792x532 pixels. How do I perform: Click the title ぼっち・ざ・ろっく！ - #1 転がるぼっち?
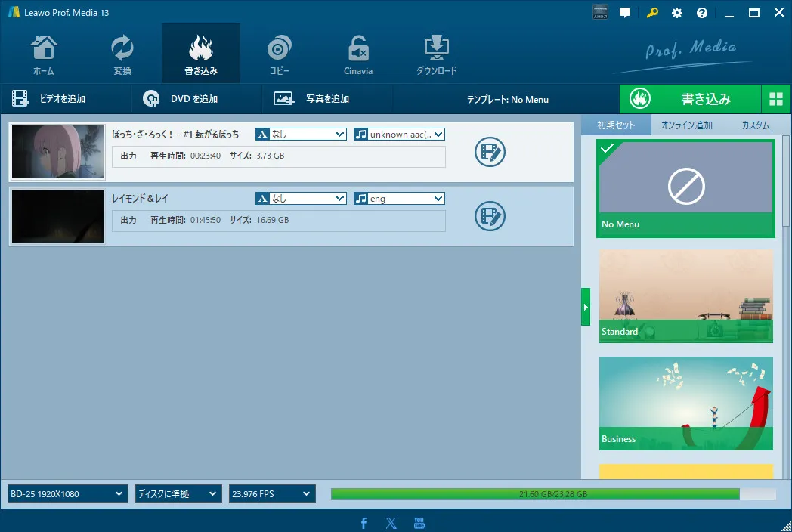pyautogui.click(x=175, y=135)
